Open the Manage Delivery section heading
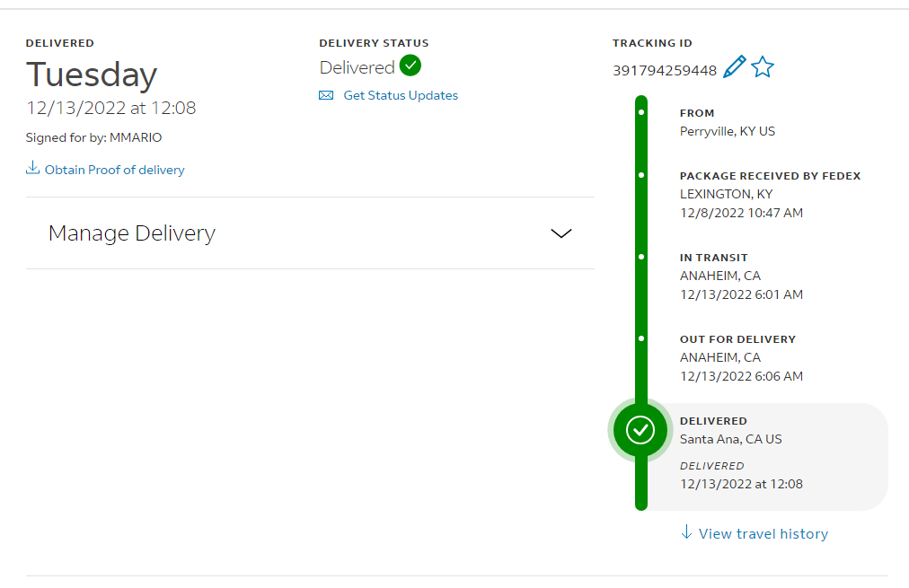Image resolution: width=909 pixels, height=588 pixels. coord(132,233)
